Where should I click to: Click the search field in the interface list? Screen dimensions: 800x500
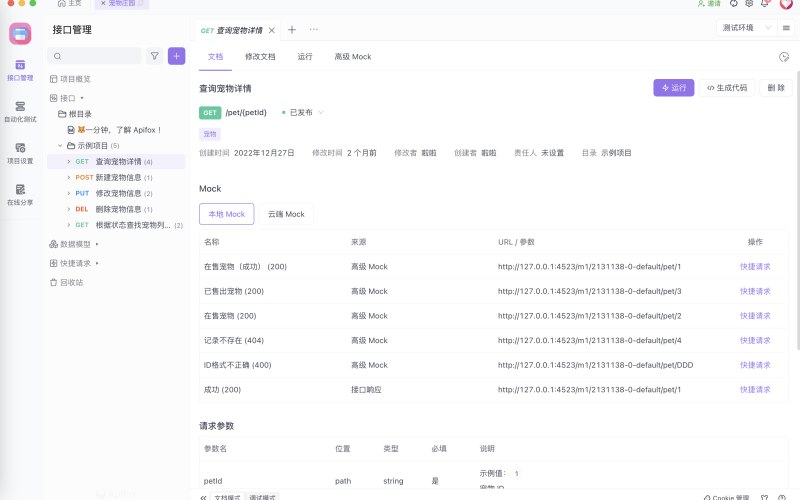point(94,56)
